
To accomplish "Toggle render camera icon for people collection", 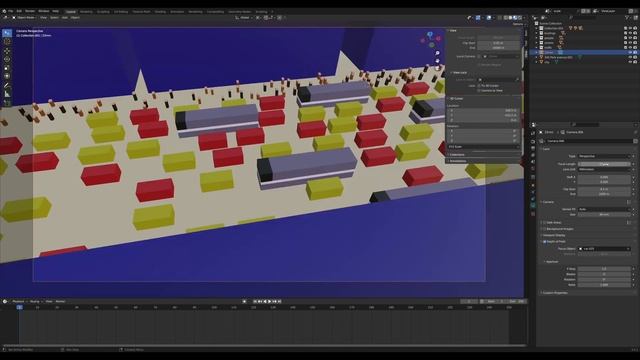I will click(635, 38).
